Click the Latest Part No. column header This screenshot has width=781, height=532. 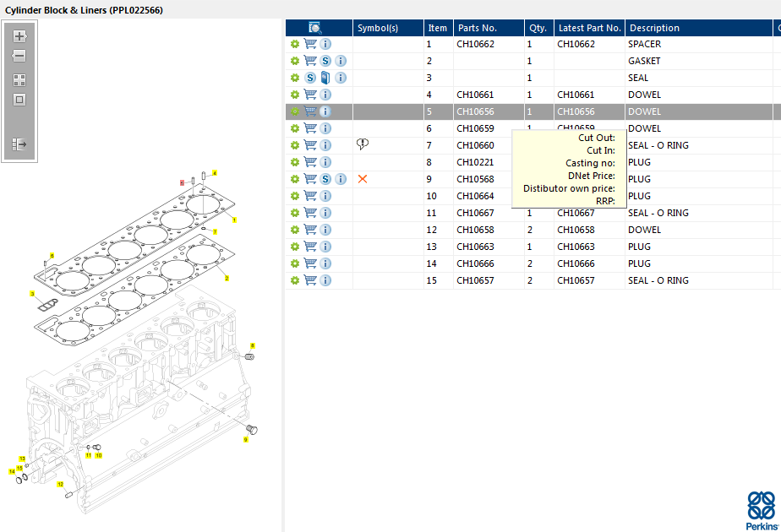coord(589,28)
